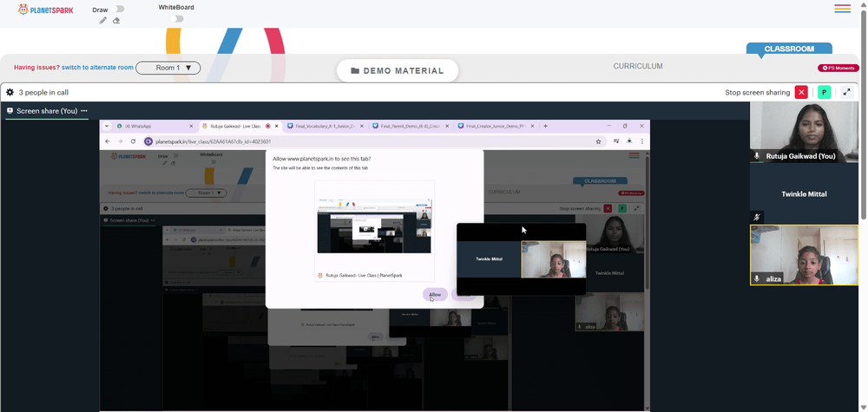Image resolution: width=868 pixels, height=412 pixels.
Task: Stop screen sharing with red X
Action: (x=801, y=92)
